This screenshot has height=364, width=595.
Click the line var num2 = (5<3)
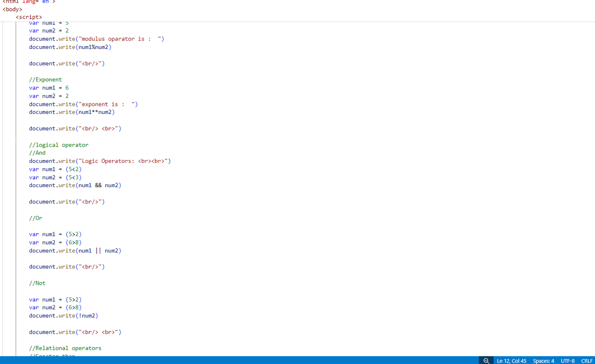55,177
